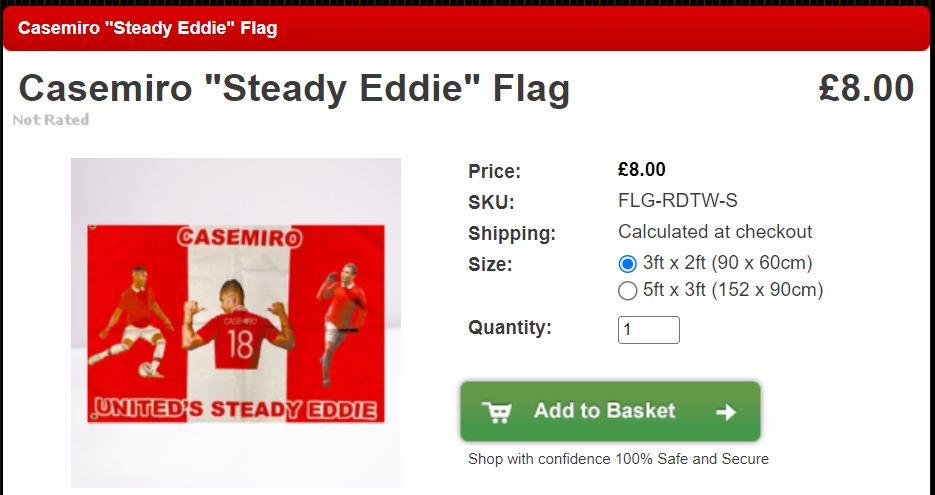Open the Casemiro flag product image
This screenshot has width=935, height=495.
(x=236, y=322)
